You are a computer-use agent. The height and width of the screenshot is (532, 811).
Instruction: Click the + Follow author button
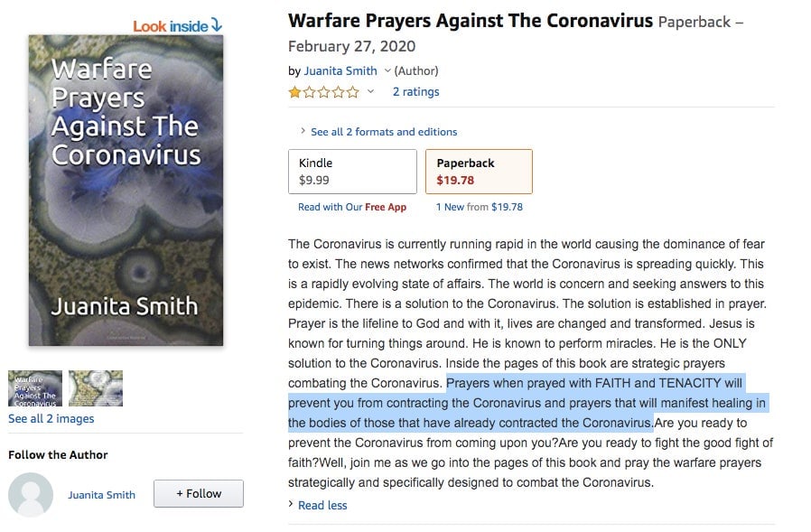point(199,494)
